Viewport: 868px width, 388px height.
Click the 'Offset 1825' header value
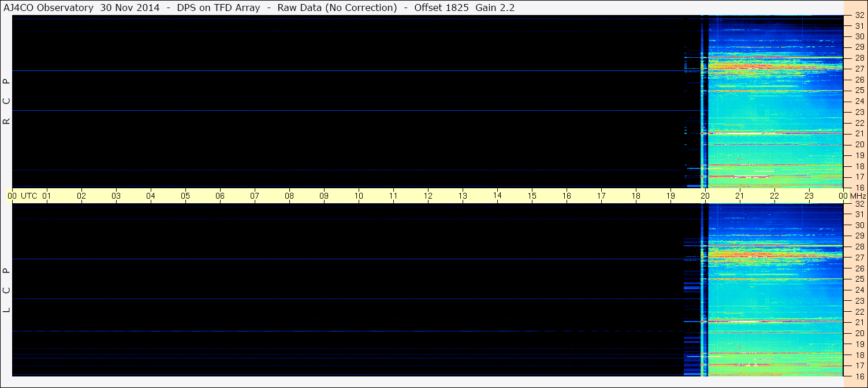pyautogui.click(x=441, y=8)
